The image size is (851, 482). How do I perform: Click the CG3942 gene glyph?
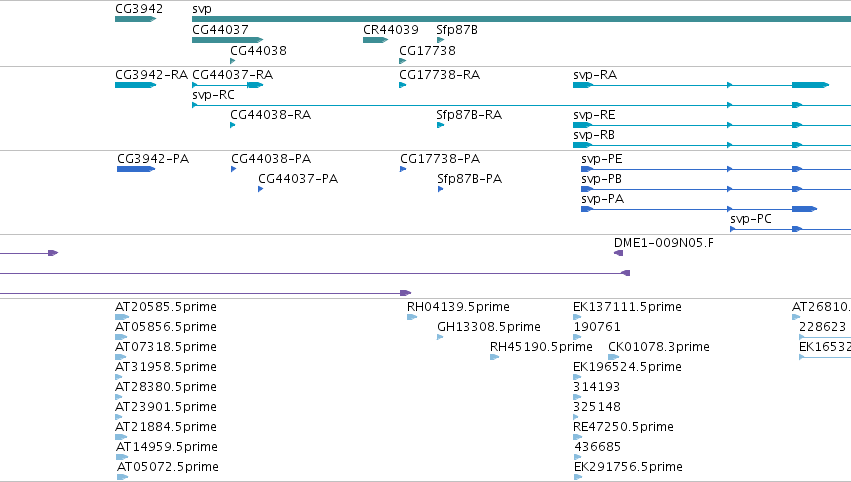135,19
